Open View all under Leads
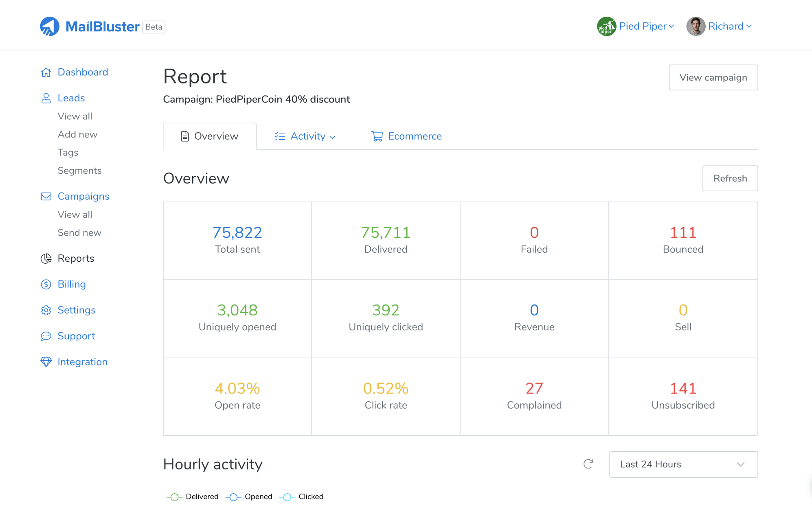The height and width of the screenshot is (512, 812). click(x=75, y=116)
